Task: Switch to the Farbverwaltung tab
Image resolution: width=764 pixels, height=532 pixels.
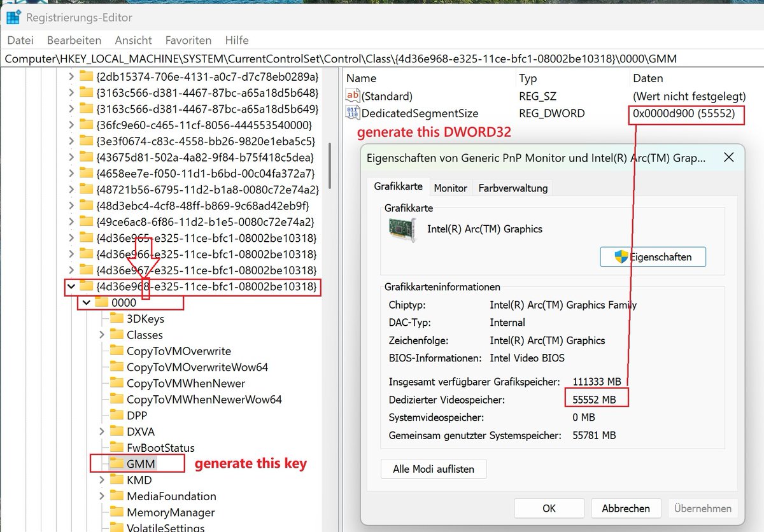Action: [x=513, y=188]
